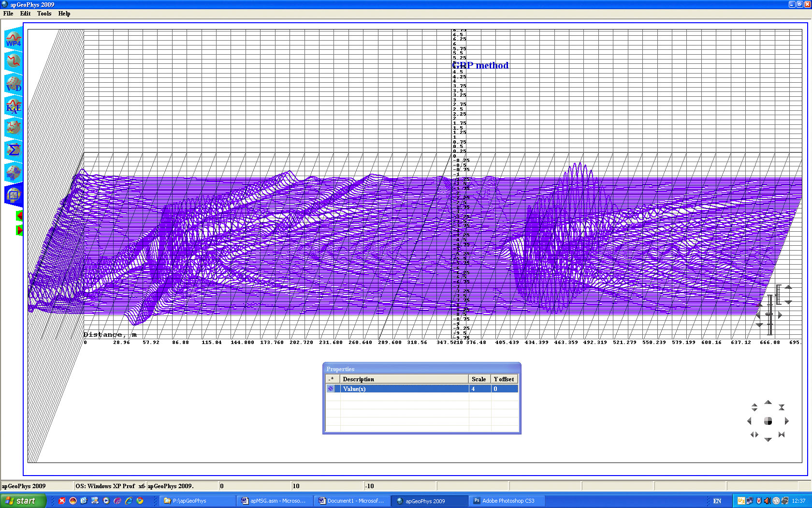Click the up arrow on navigation pad

point(768,403)
